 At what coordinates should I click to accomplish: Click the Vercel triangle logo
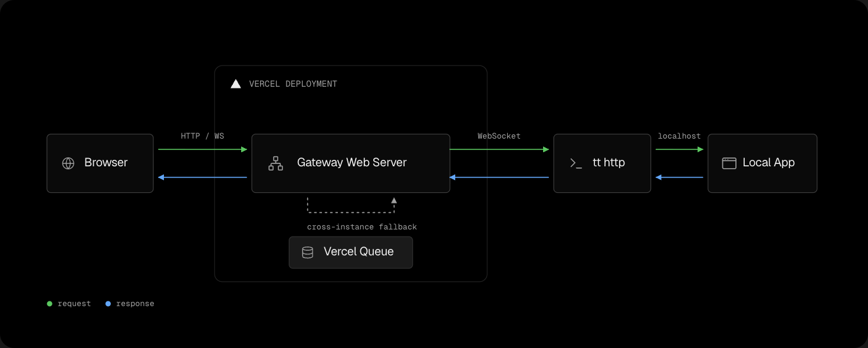pyautogui.click(x=236, y=84)
